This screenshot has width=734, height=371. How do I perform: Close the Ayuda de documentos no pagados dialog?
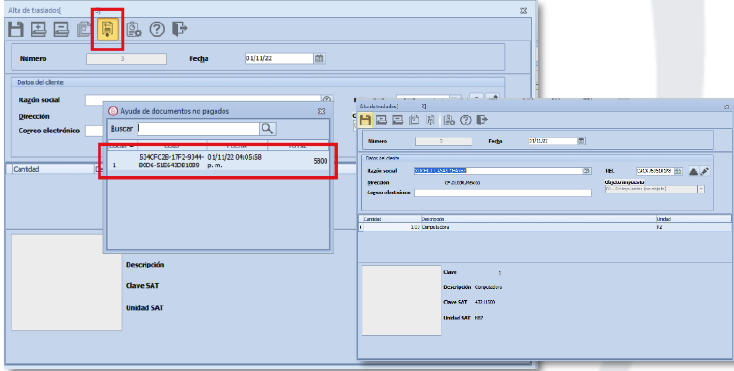(321, 111)
